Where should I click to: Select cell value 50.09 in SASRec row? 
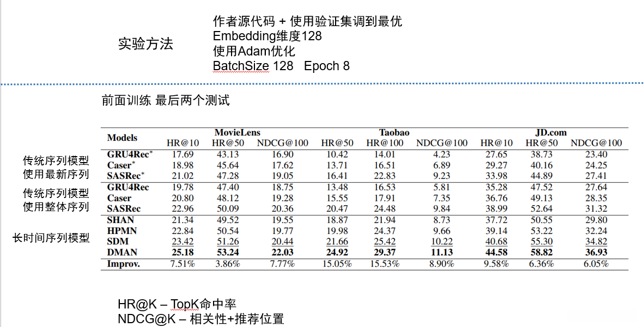(x=228, y=208)
